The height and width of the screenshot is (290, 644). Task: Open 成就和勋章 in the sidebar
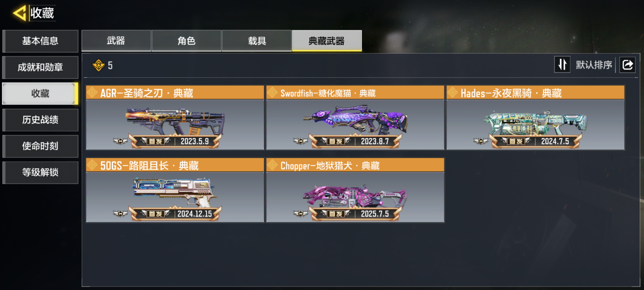pyautogui.click(x=40, y=67)
